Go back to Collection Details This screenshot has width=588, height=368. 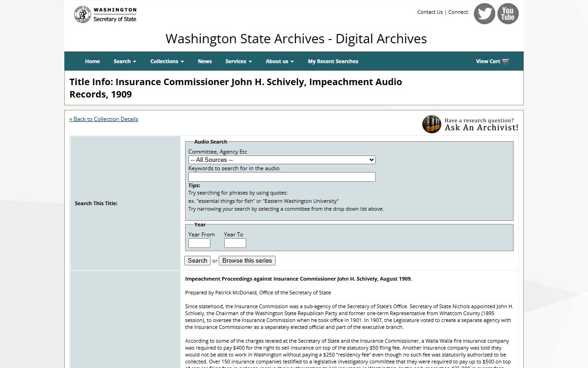(104, 119)
